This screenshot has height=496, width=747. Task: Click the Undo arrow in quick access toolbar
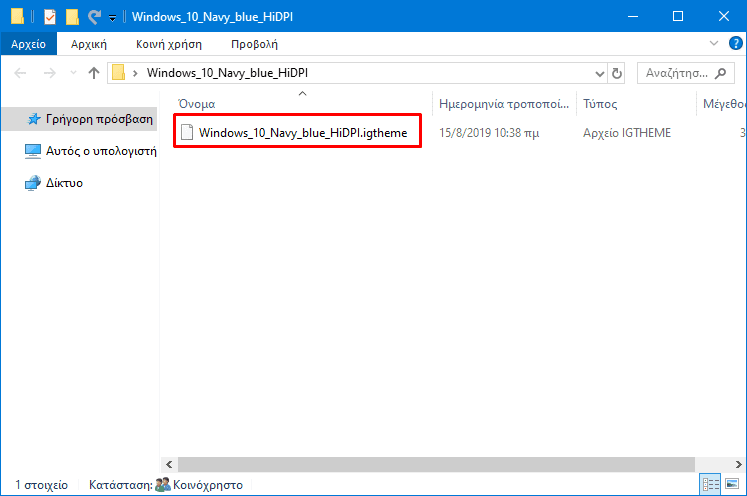point(94,17)
